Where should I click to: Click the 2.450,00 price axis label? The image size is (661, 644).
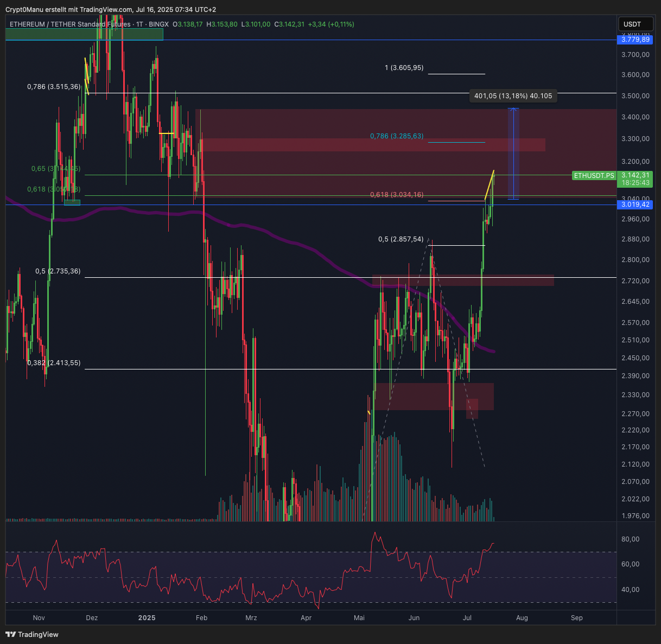(635, 358)
